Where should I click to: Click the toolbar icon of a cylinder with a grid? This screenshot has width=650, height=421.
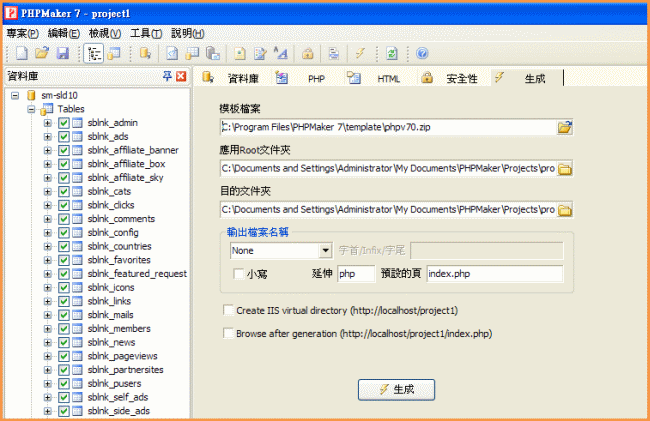tap(192, 53)
